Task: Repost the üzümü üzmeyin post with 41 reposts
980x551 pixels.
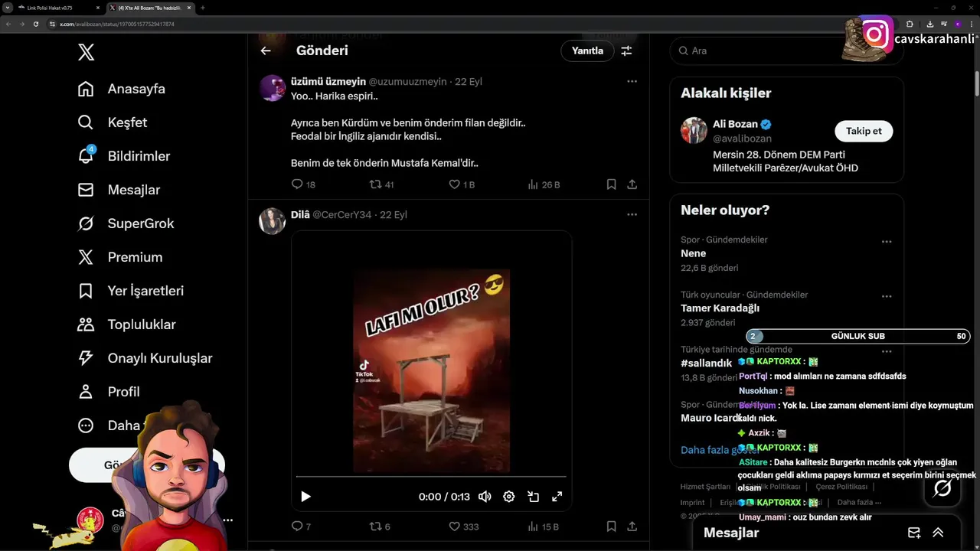Action: coord(381,184)
